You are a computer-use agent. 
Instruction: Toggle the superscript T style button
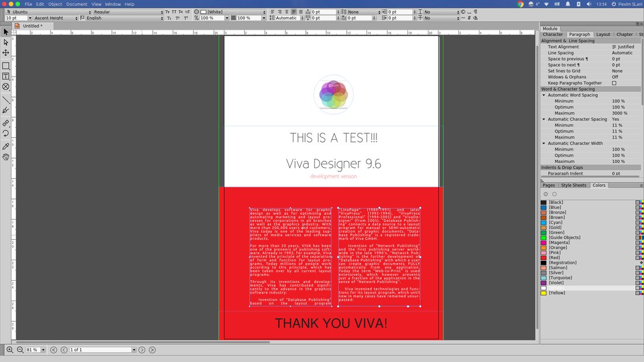tap(177, 18)
